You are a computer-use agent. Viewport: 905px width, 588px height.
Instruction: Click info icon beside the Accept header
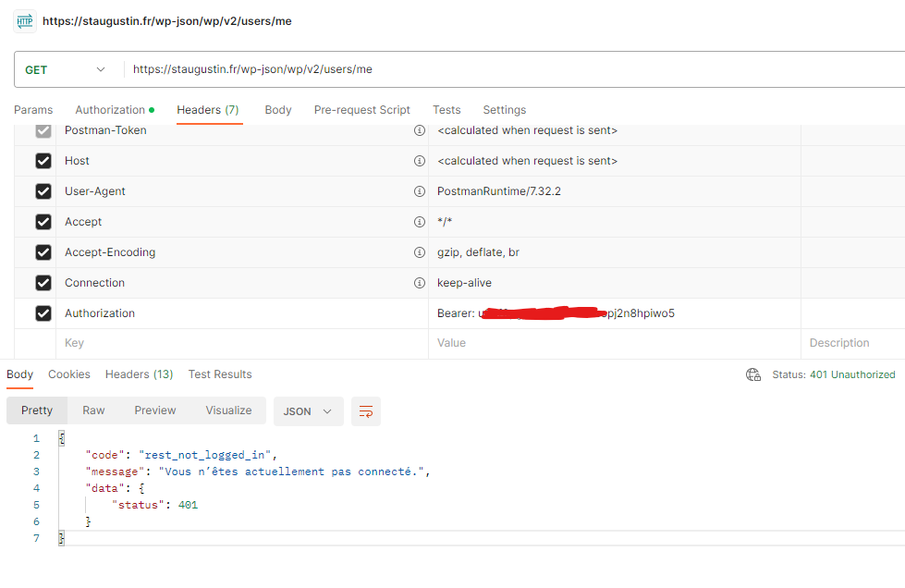(420, 222)
